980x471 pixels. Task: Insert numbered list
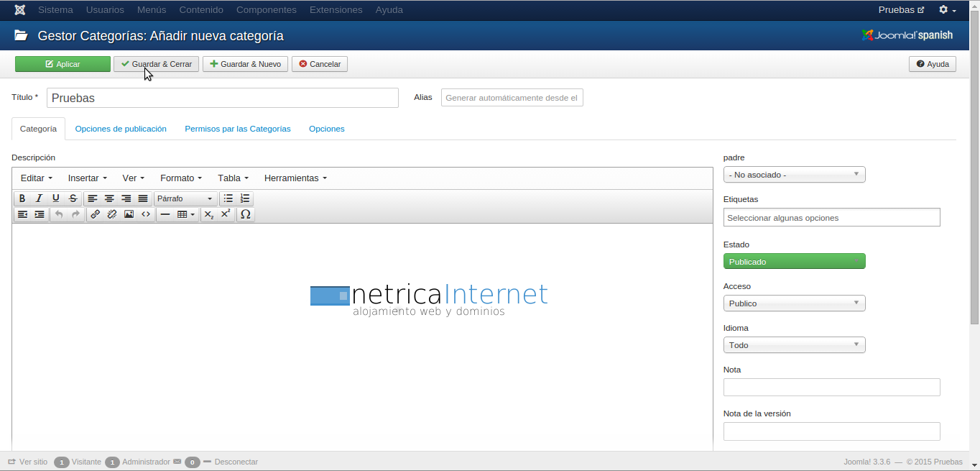pyautogui.click(x=245, y=198)
